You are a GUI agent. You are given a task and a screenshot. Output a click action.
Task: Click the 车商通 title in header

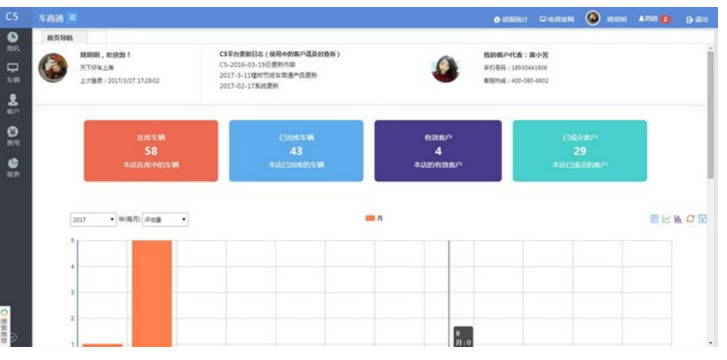pyautogui.click(x=51, y=18)
